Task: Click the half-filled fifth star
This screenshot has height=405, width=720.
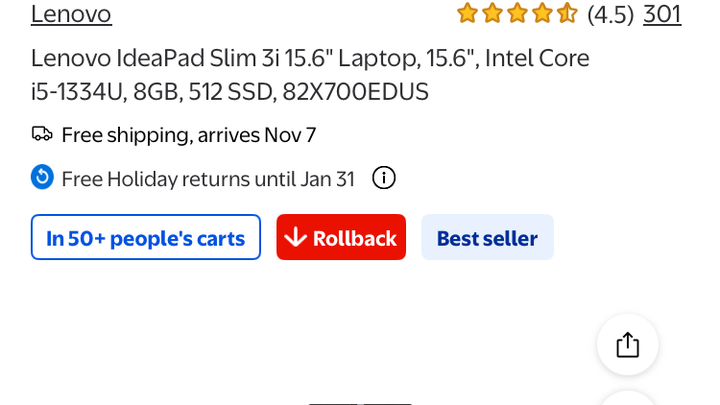Action: point(567,13)
